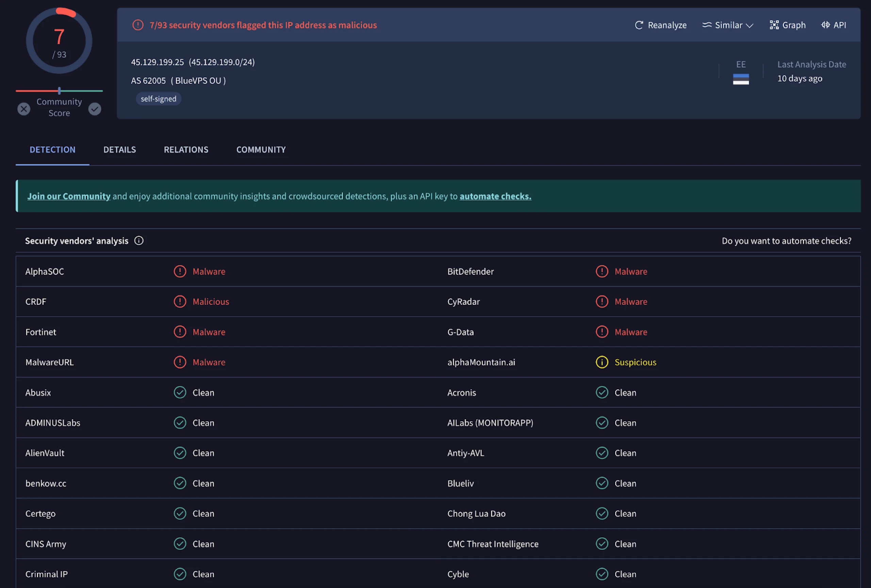Click the MalwareURL vendor name
Screen dimensions: 871x588
pyautogui.click(x=49, y=362)
